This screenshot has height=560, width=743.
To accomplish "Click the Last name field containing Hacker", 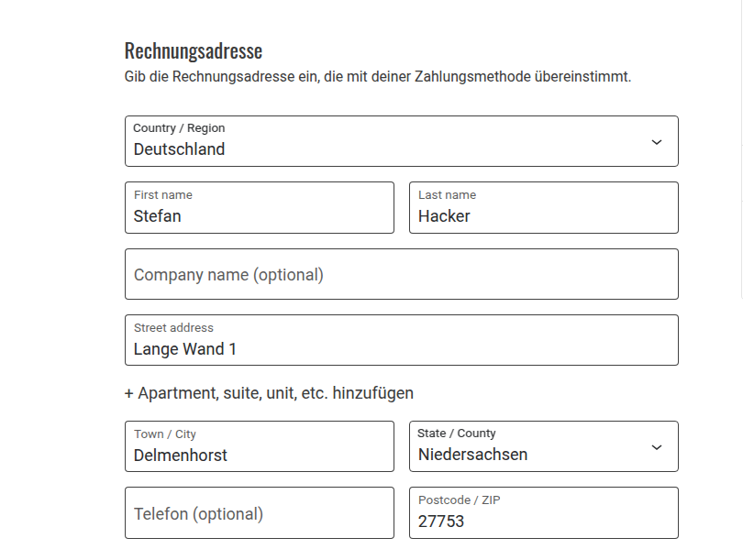I will click(543, 216).
